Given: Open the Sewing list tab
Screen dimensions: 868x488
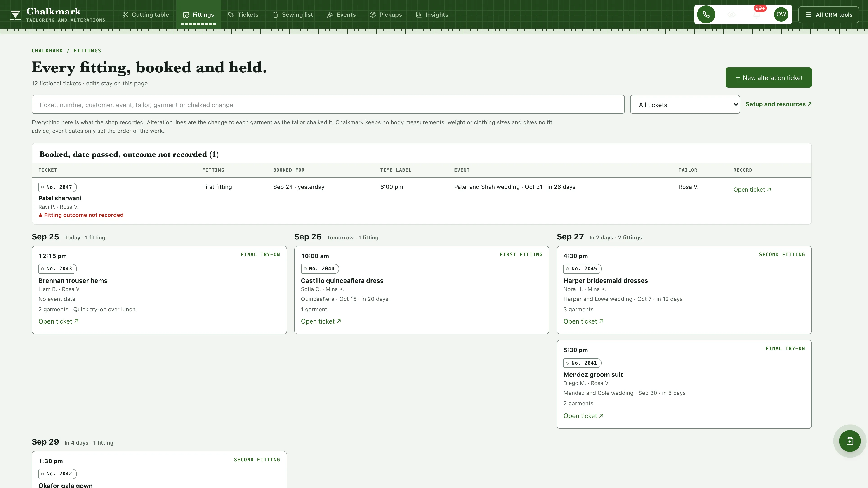Looking at the screenshot, I should coord(292,14).
